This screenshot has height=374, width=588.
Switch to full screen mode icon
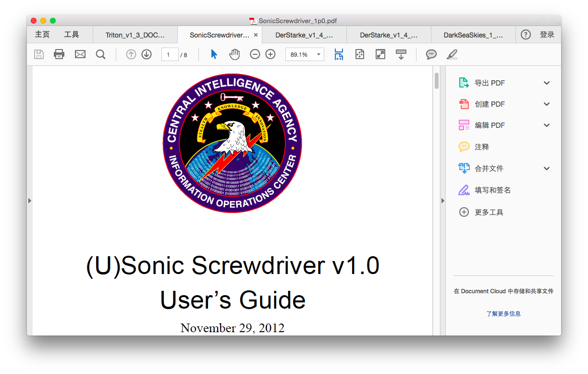pos(380,54)
